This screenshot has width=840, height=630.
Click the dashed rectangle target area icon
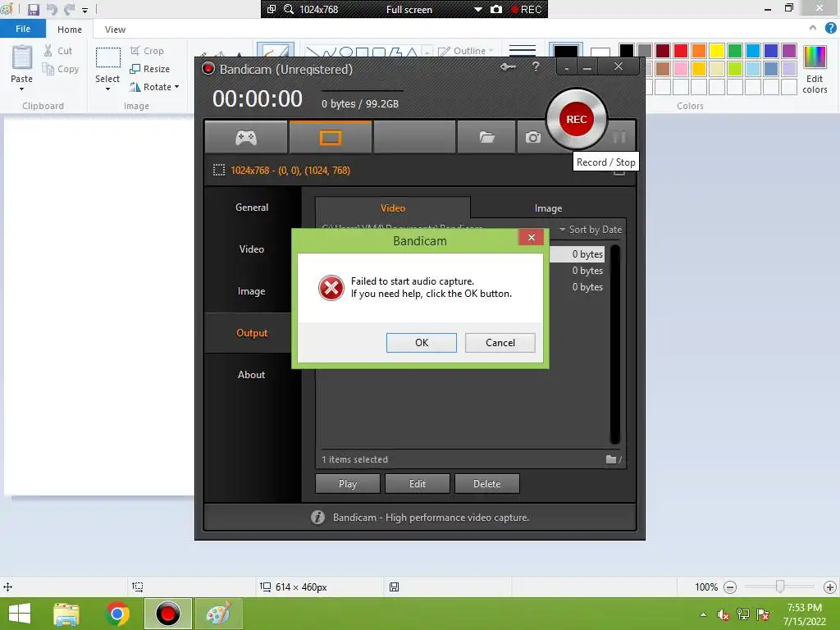coord(218,171)
